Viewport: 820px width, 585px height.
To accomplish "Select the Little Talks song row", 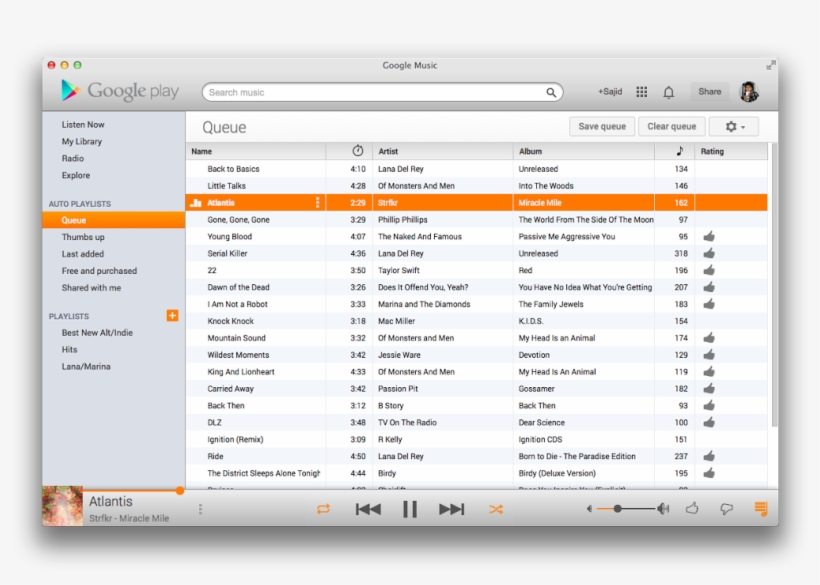I will pos(476,186).
